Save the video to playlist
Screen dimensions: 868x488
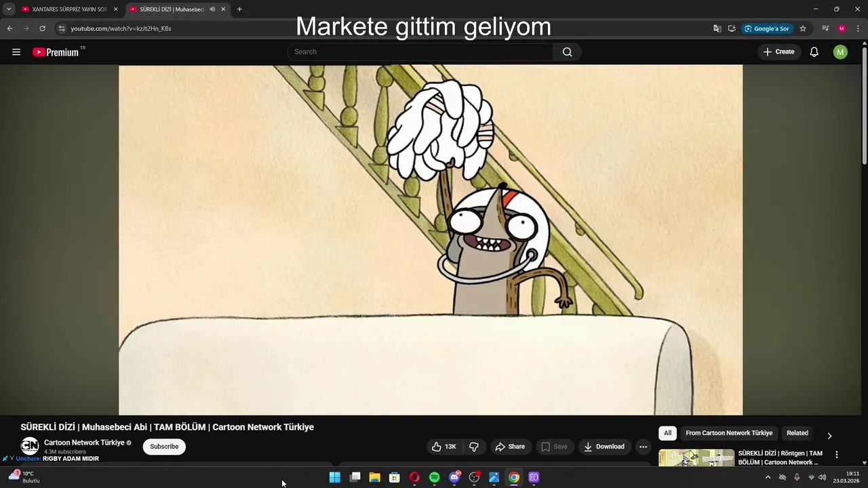click(554, 447)
